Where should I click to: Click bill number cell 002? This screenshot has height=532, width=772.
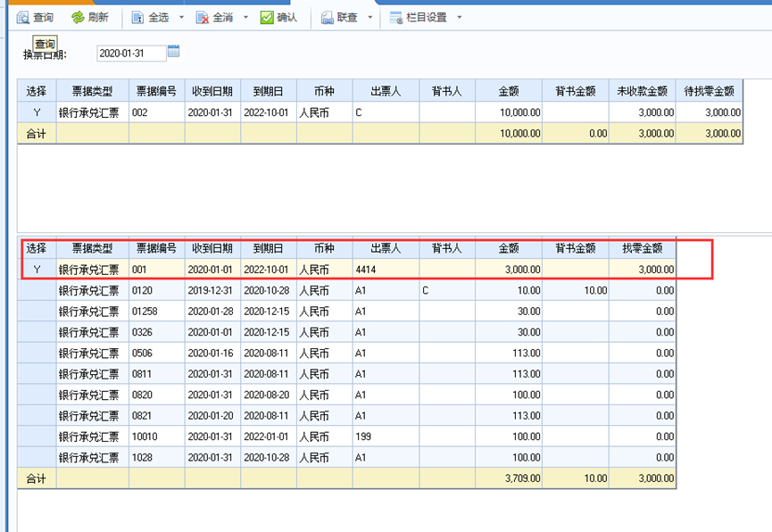coord(156,112)
